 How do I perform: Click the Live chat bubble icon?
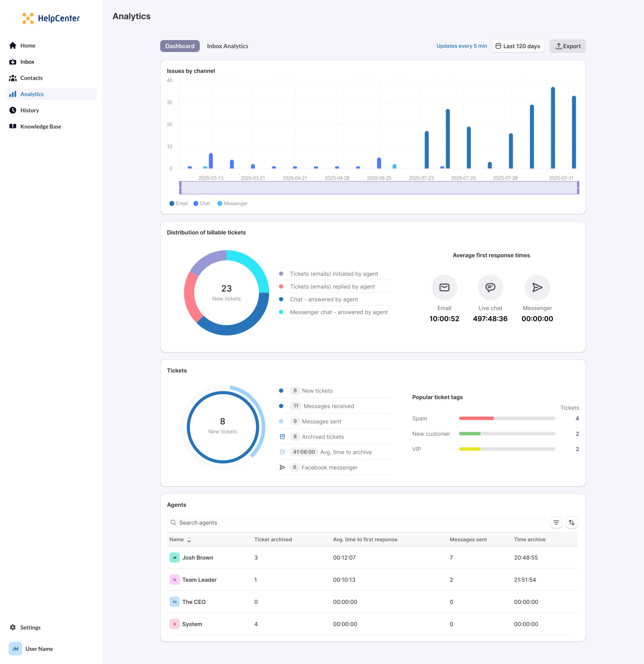[x=490, y=288]
